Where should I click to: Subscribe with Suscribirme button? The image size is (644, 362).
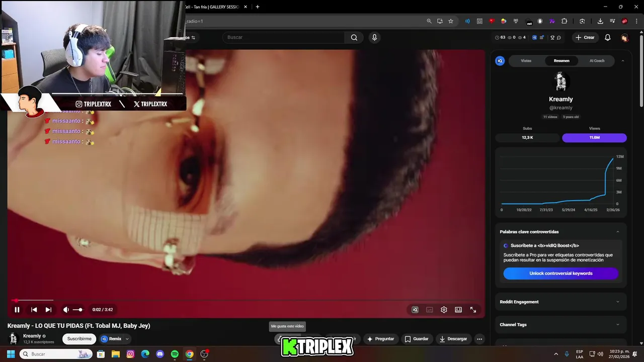click(79, 339)
